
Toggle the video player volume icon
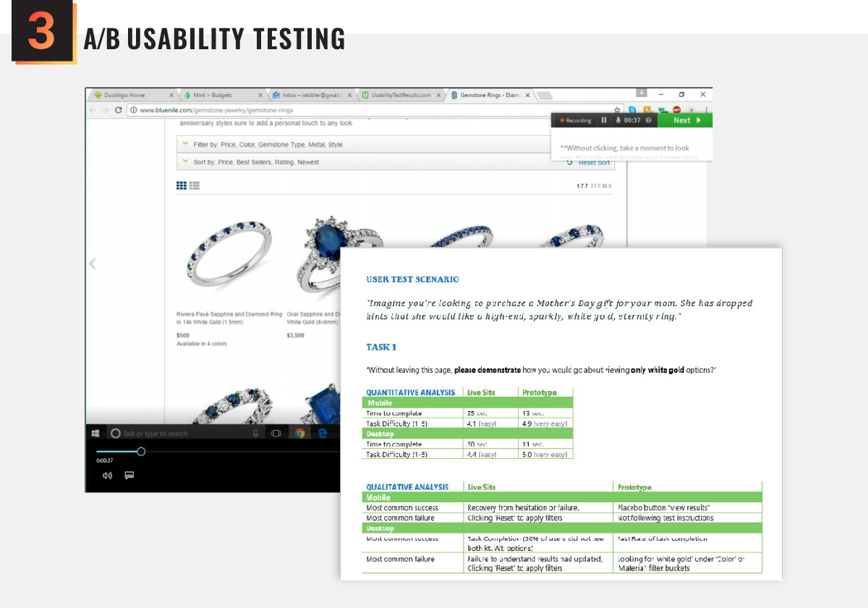[x=108, y=476]
